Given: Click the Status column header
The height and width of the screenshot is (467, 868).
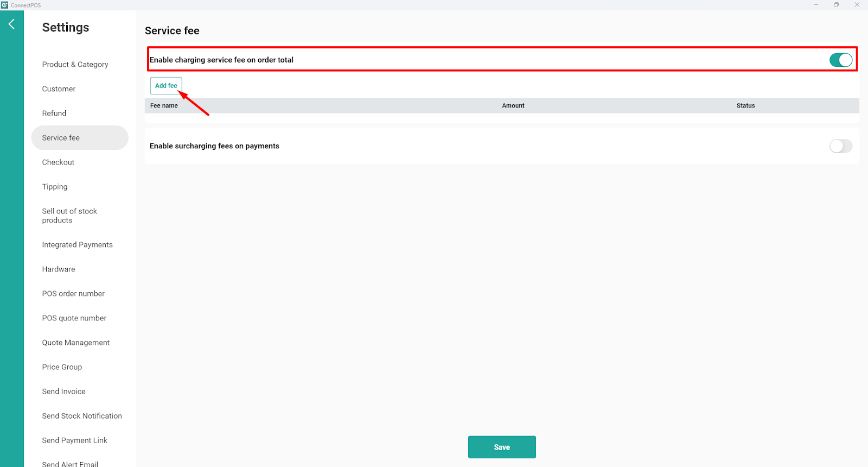Looking at the screenshot, I should 745,105.
